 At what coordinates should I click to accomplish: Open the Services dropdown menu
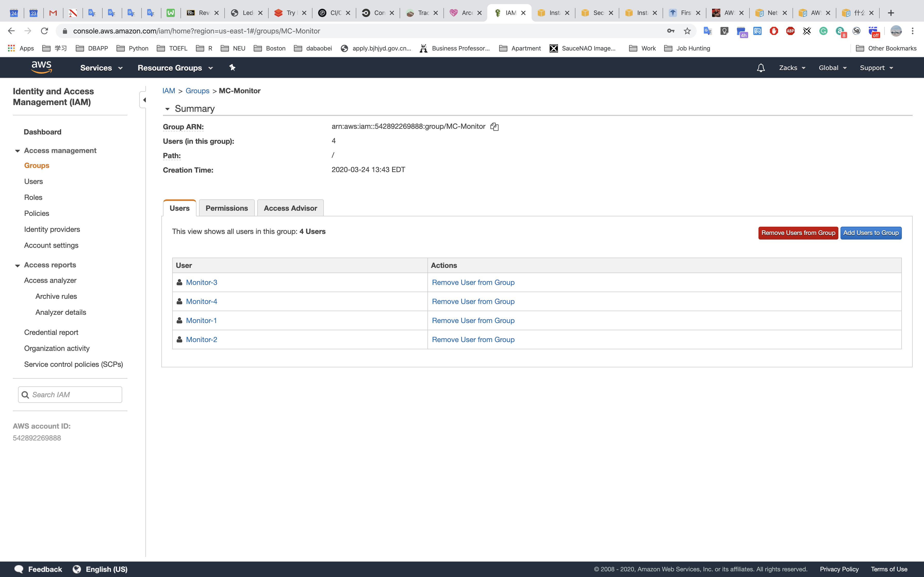click(x=101, y=68)
